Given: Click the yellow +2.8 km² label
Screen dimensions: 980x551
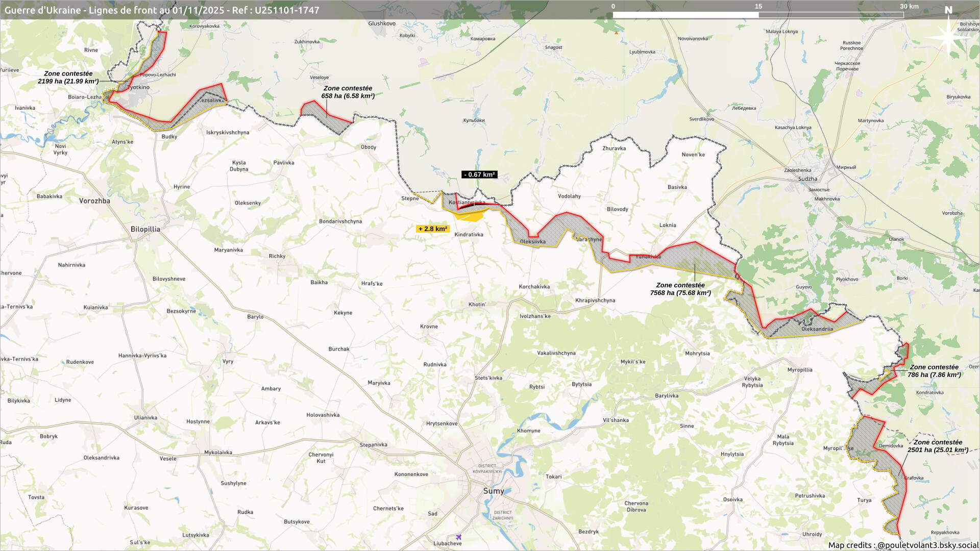Looking at the screenshot, I should (x=433, y=229).
